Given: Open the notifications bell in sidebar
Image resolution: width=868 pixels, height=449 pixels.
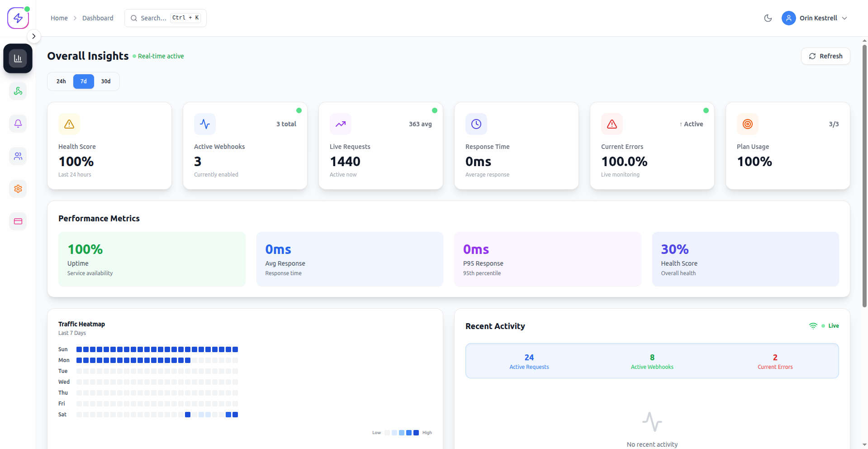Looking at the screenshot, I should click(18, 124).
